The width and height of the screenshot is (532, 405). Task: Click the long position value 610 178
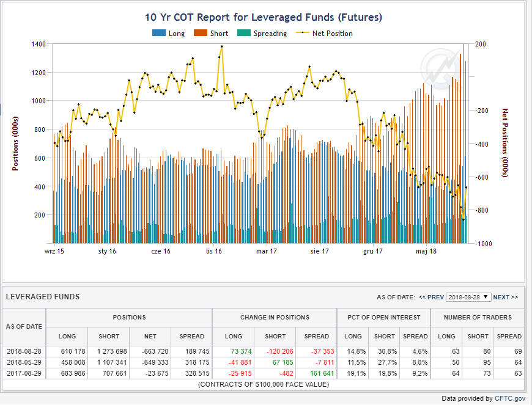(73, 351)
